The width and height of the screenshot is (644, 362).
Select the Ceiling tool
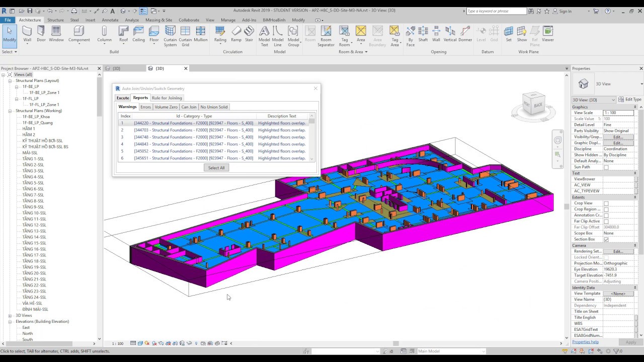coord(138,34)
